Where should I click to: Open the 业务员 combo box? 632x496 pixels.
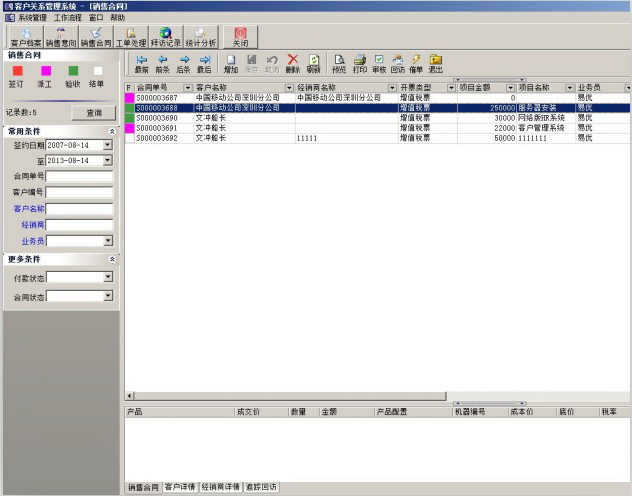tap(108, 241)
